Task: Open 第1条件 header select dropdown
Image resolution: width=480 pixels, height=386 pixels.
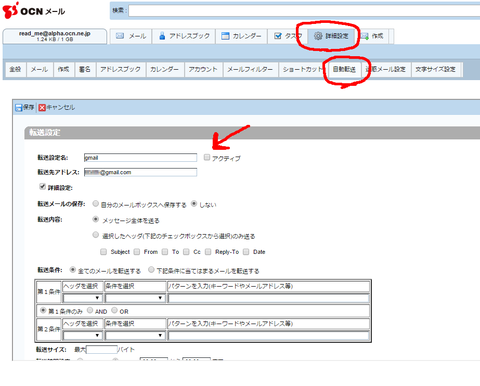Action: pyautogui.click(x=82, y=298)
